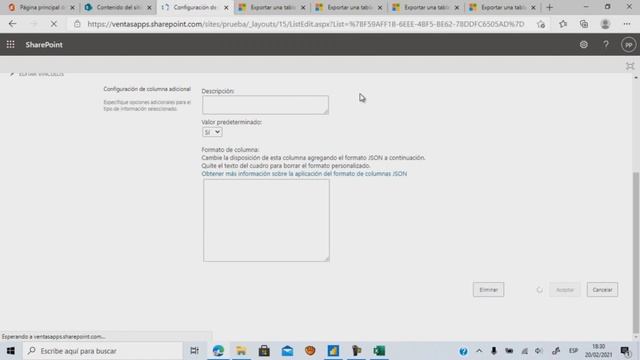Toggle focus content mode icon
The image size is (640, 360).
pos(630,66)
